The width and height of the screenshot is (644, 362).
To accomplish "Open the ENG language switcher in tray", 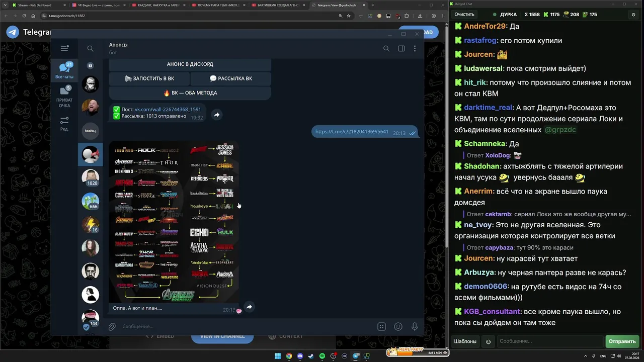I will tap(603, 356).
